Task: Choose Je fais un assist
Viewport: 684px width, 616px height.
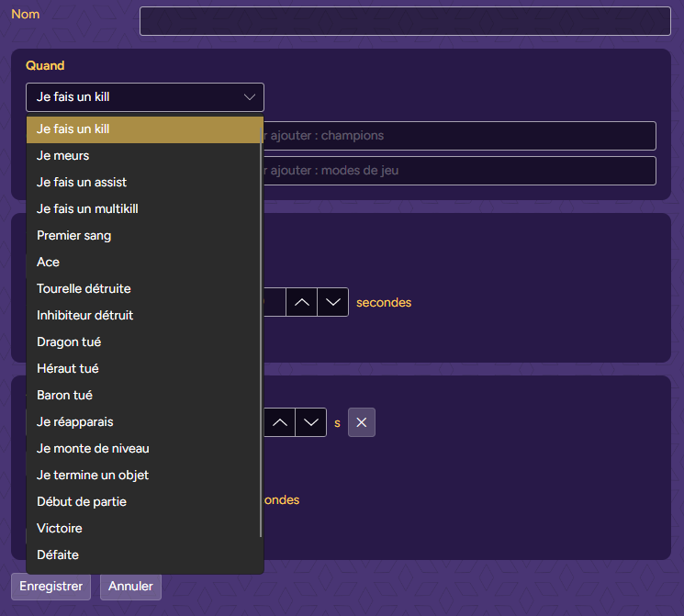Action: coord(144,183)
